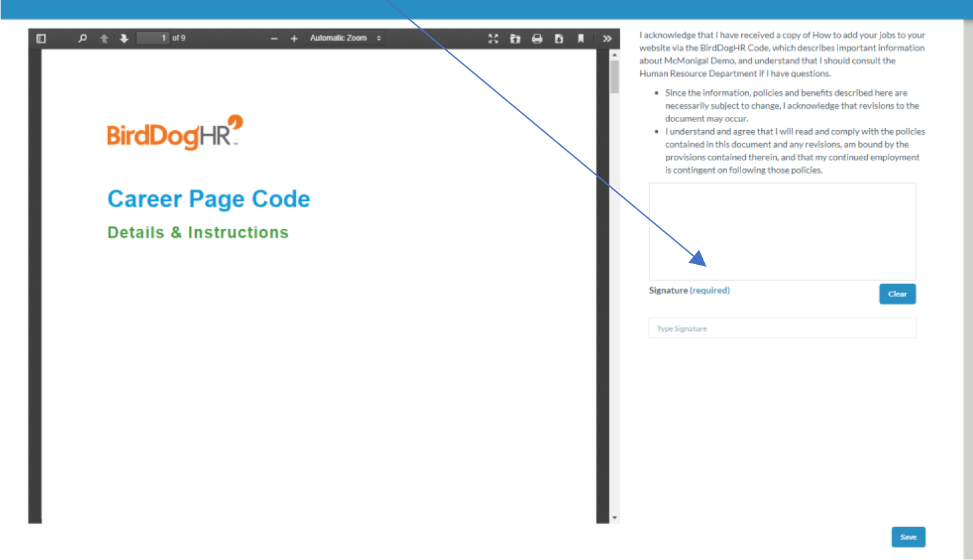Print the PDF document
973x560 pixels.
[537, 38]
